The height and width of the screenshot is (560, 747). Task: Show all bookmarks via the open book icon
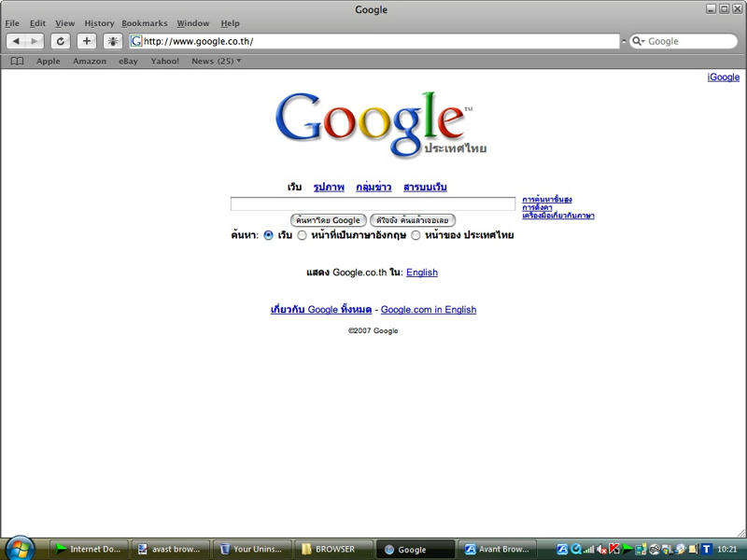(17, 62)
